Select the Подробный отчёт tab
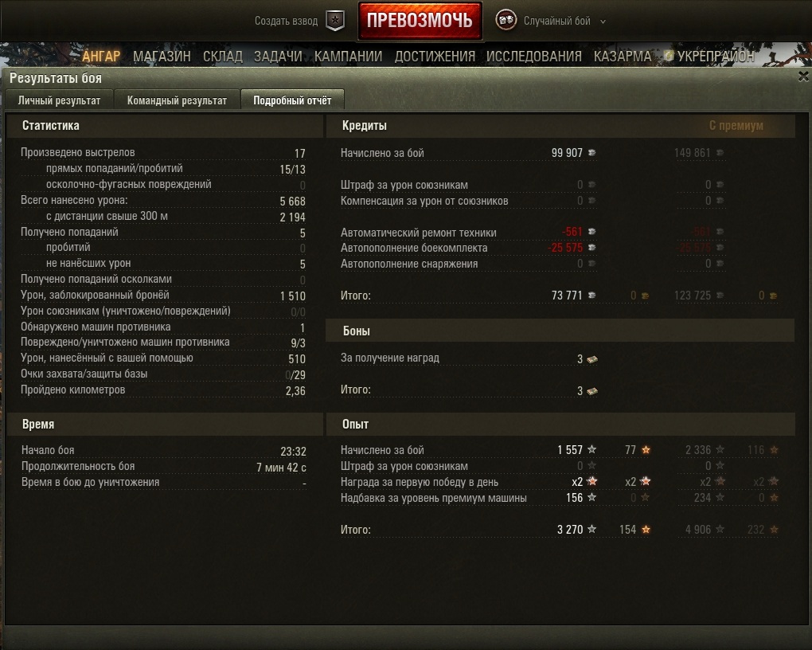This screenshot has width=812, height=650. tap(293, 100)
